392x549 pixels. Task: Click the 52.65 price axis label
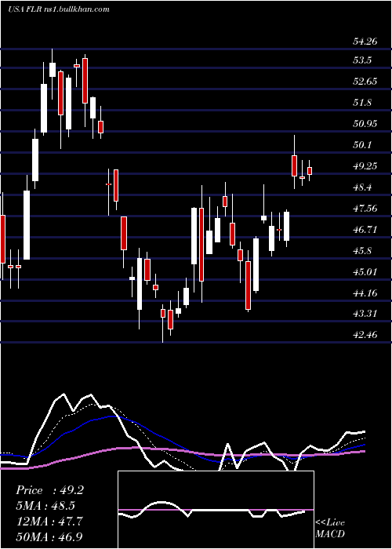pos(365,82)
